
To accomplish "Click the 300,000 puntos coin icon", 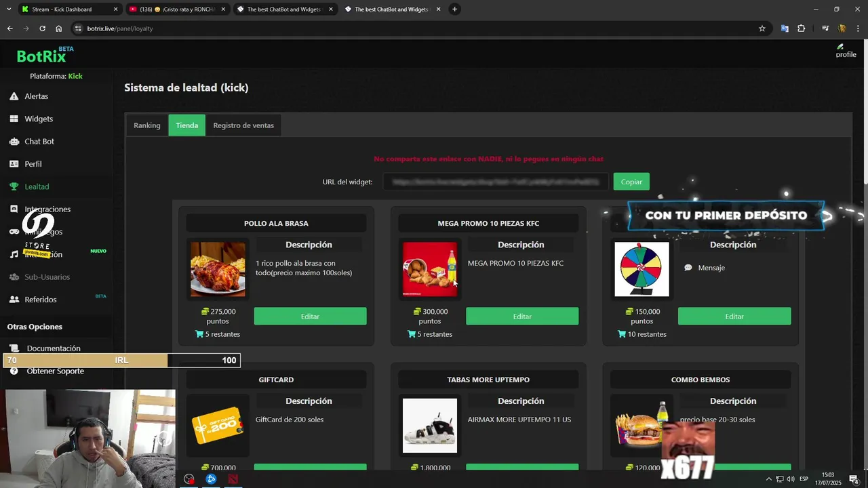I will click(x=417, y=312).
